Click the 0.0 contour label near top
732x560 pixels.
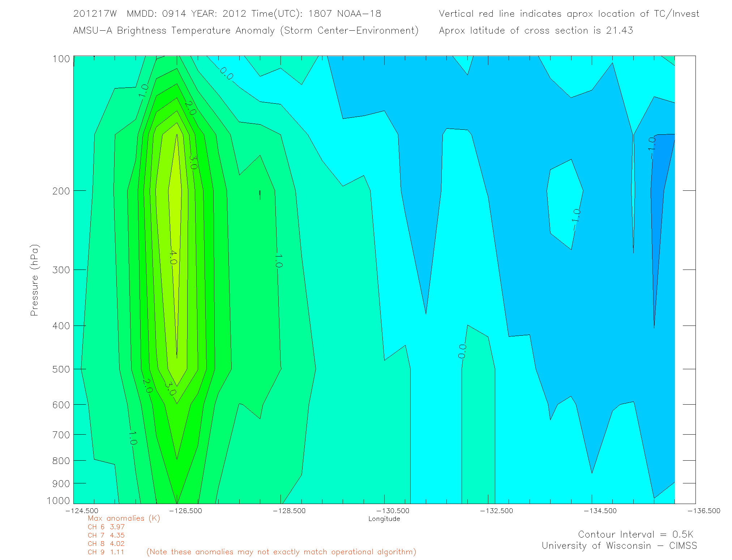click(x=227, y=73)
